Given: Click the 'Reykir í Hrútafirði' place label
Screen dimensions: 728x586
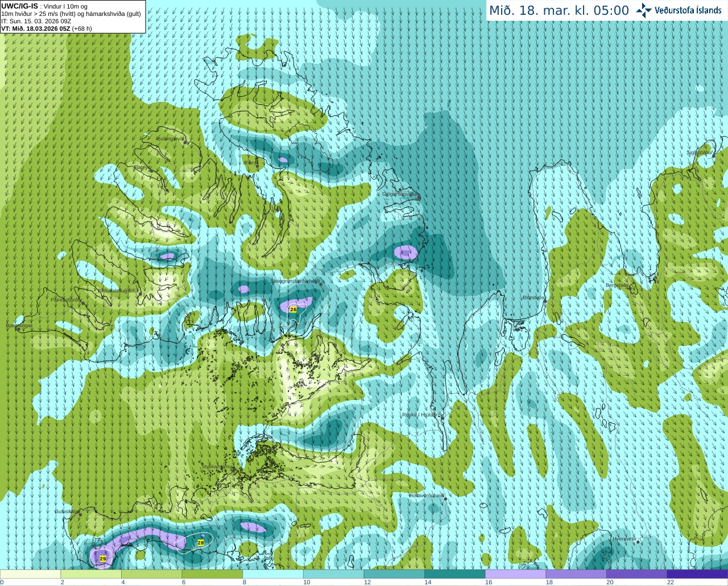Looking at the screenshot, I should [422, 415].
